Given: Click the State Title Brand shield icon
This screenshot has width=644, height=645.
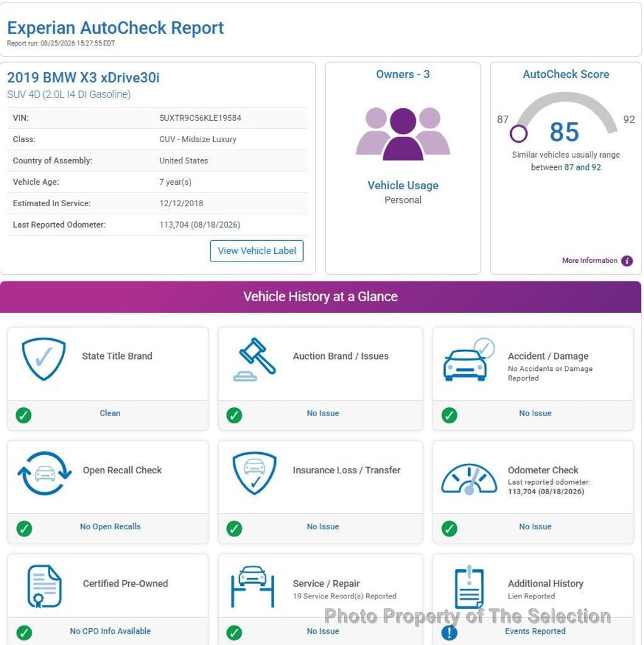Looking at the screenshot, I should pos(43,359).
